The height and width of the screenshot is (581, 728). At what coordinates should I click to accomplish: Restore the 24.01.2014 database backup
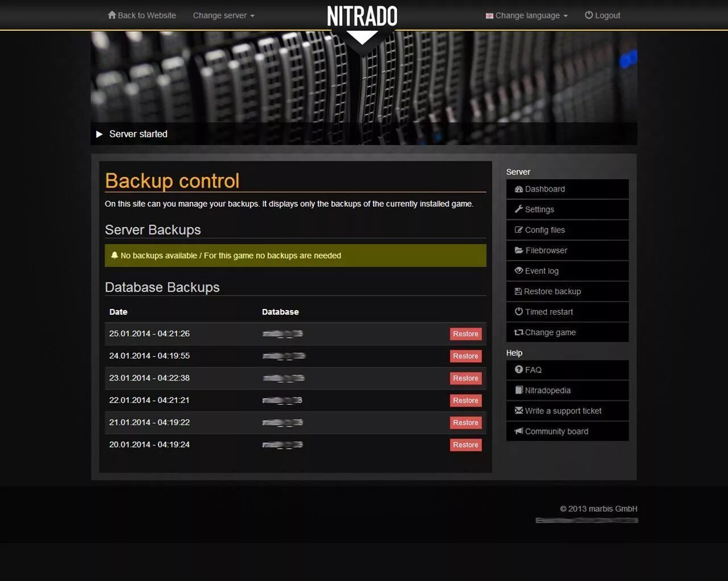(465, 356)
